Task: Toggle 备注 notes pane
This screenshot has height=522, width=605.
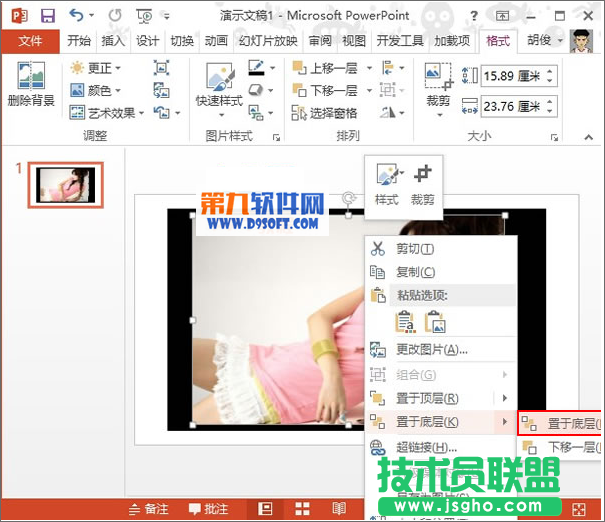Action: 149,509
